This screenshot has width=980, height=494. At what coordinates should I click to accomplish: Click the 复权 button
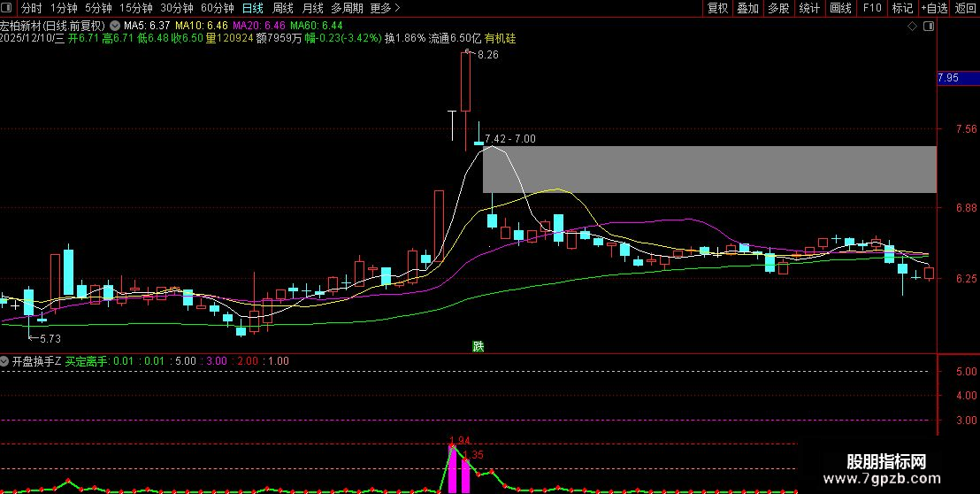(717, 8)
